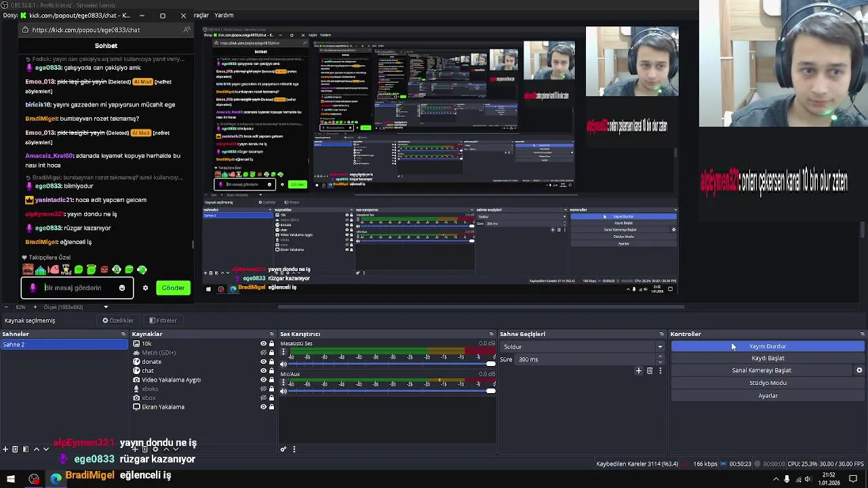Open Windows notification center
868x488 pixels.
[x=853, y=479]
